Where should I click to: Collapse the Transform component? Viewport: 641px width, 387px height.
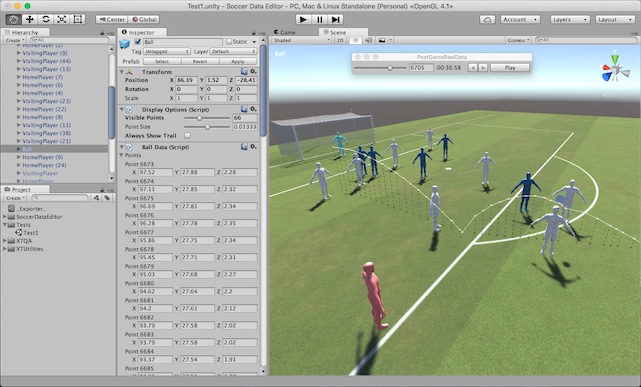[121, 72]
